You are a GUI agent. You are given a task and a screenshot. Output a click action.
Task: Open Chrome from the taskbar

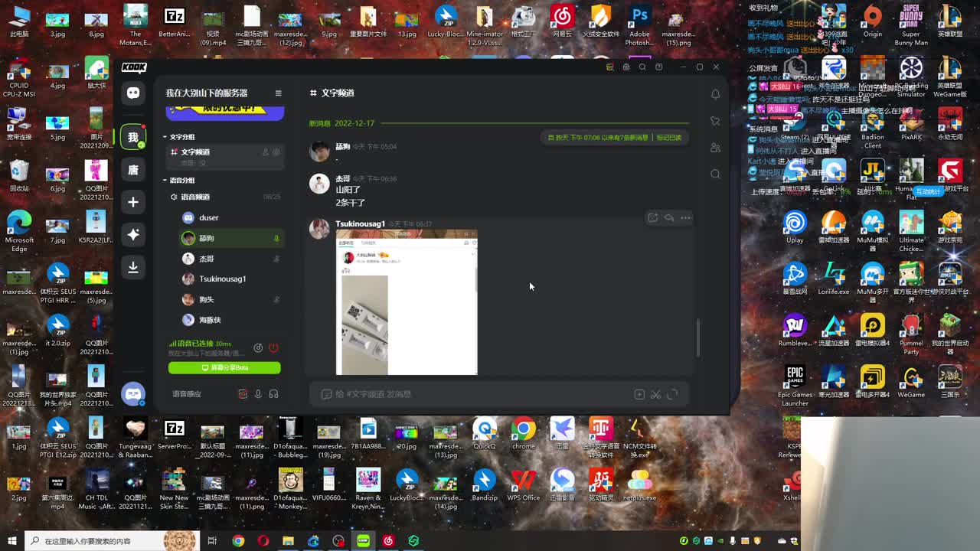tap(238, 541)
